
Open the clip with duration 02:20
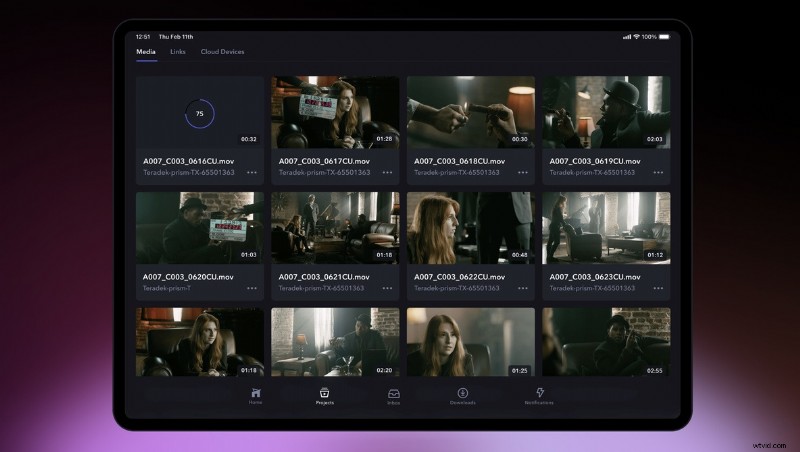(x=335, y=342)
